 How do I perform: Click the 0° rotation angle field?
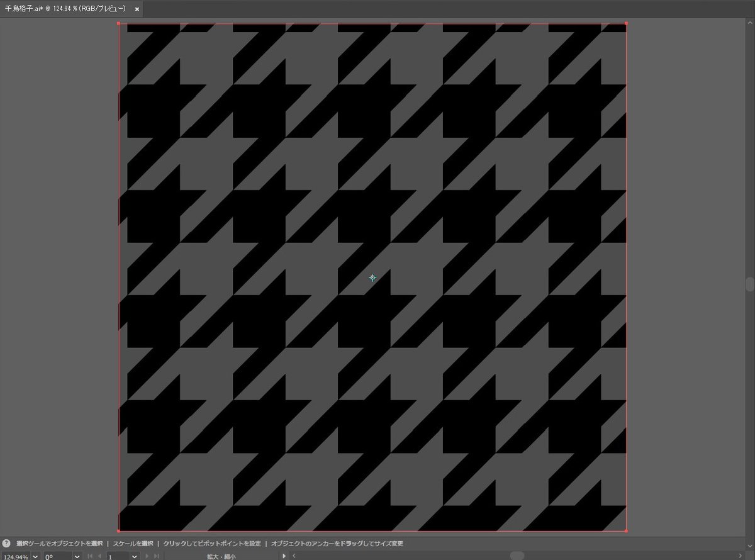point(57,556)
